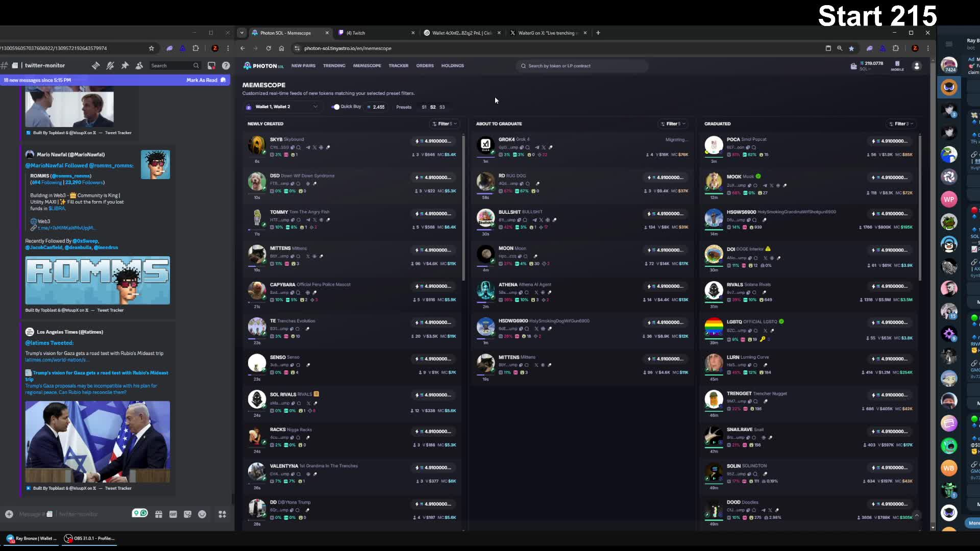Open Discord pinned messages icon

(125, 65)
